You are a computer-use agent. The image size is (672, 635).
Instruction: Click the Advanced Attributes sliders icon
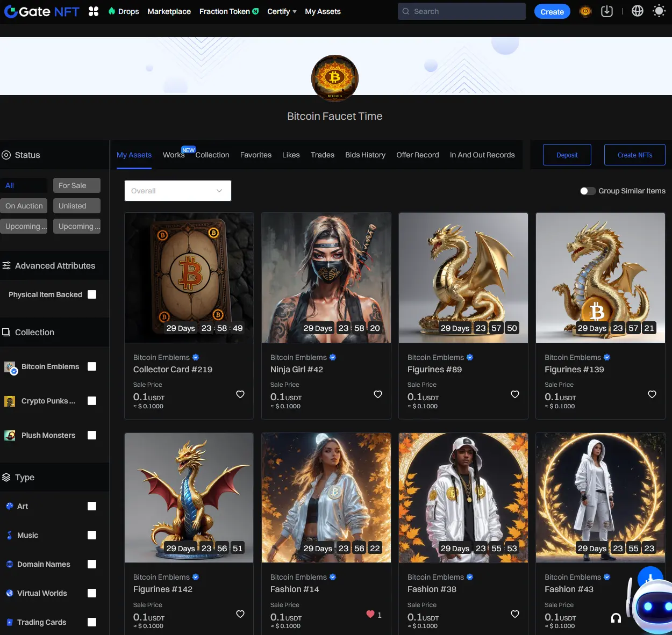(6, 265)
